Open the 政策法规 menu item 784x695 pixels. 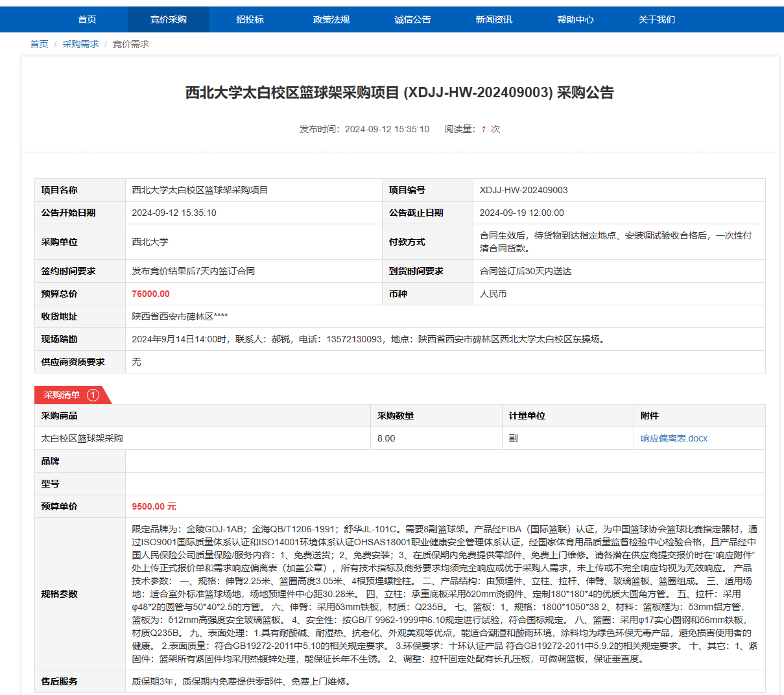331,19
